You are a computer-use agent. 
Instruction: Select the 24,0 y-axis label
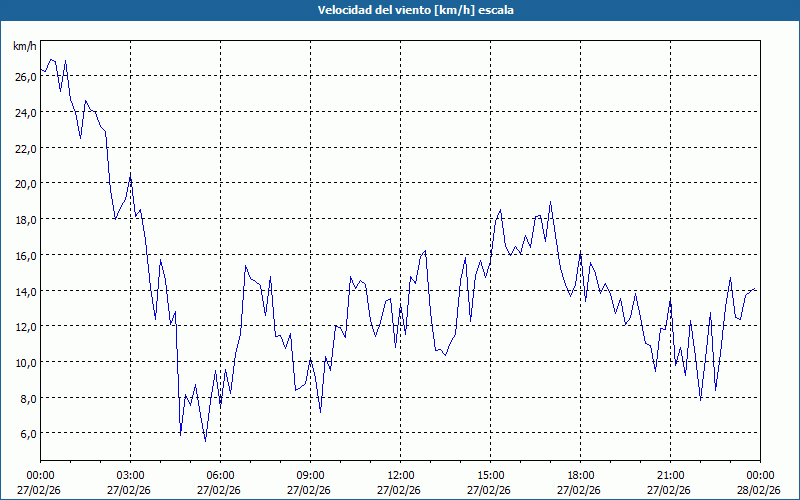click(25, 113)
